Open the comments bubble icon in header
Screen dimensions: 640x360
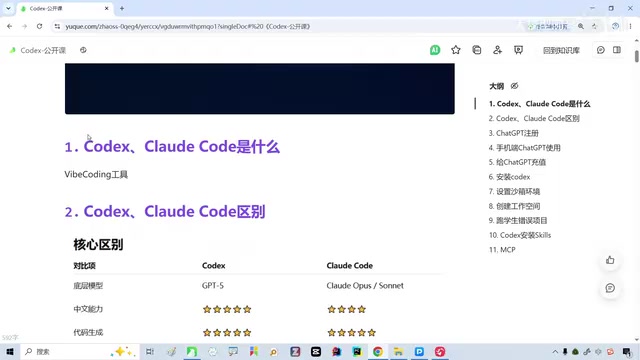[x=600, y=50]
